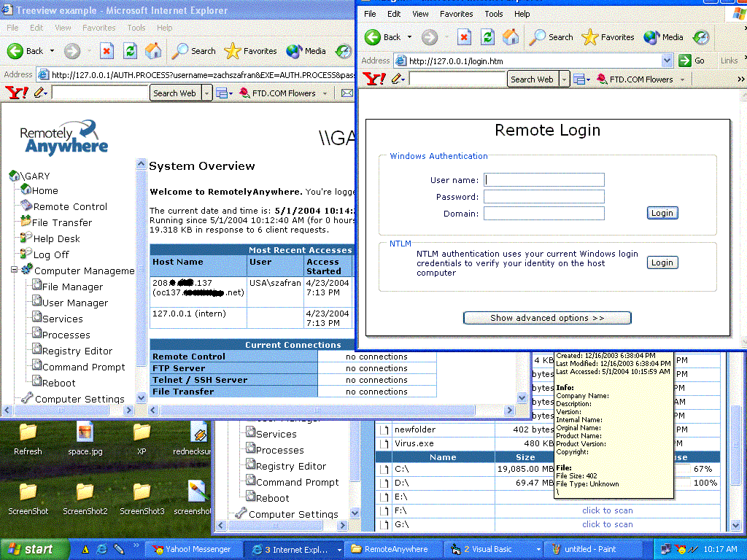The width and height of the screenshot is (747, 560).
Task: Click the Registry Editor tree item
Action: coord(77,351)
